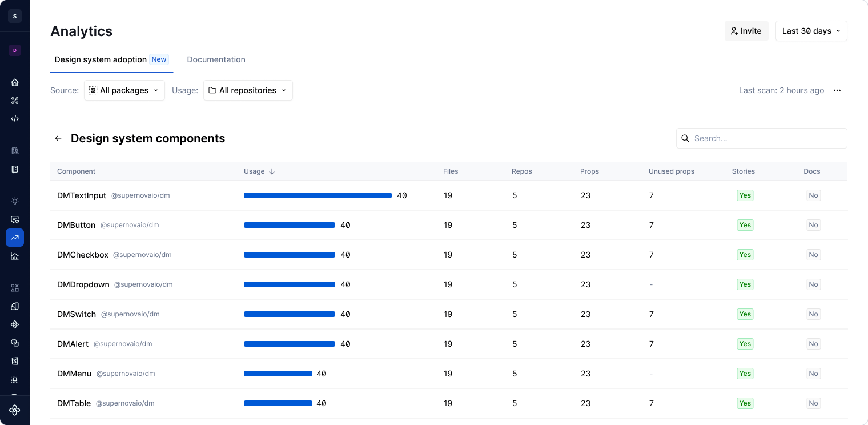The image size is (868, 425).
Task: Open the DMCheckbox component row
Action: (x=449, y=255)
